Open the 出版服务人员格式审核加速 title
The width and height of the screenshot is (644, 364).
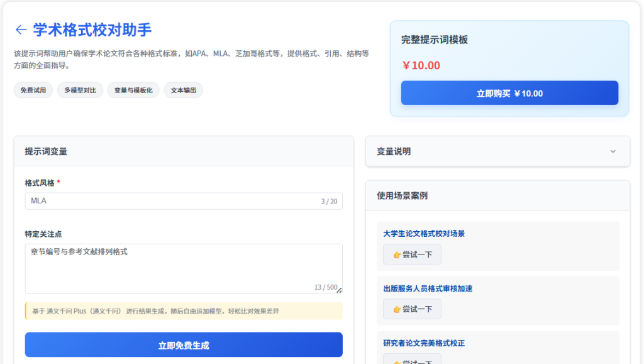pyautogui.click(x=428, y=288)
